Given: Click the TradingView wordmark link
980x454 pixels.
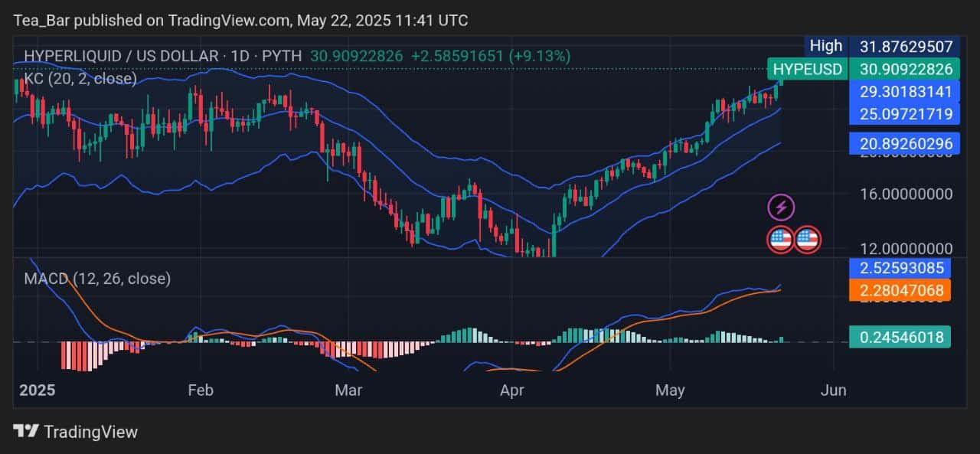Looking at the screenshot, I should point(90,432).
